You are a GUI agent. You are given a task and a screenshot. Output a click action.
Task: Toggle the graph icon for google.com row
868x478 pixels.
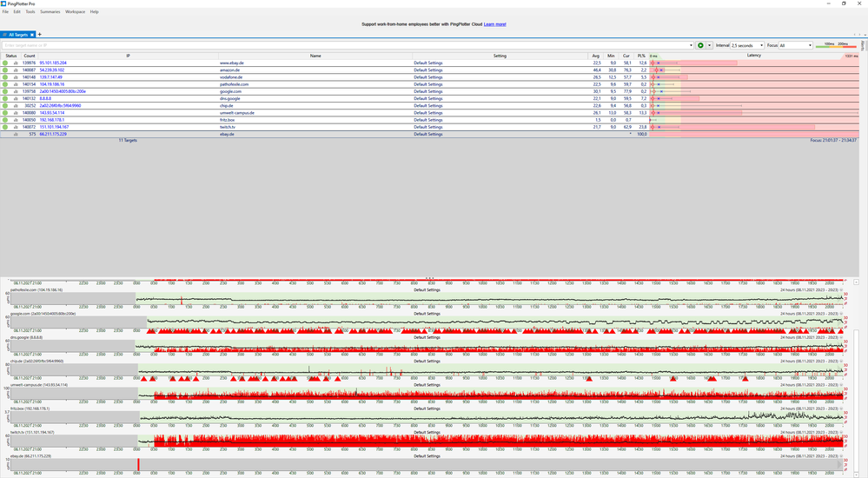point(16,91)
